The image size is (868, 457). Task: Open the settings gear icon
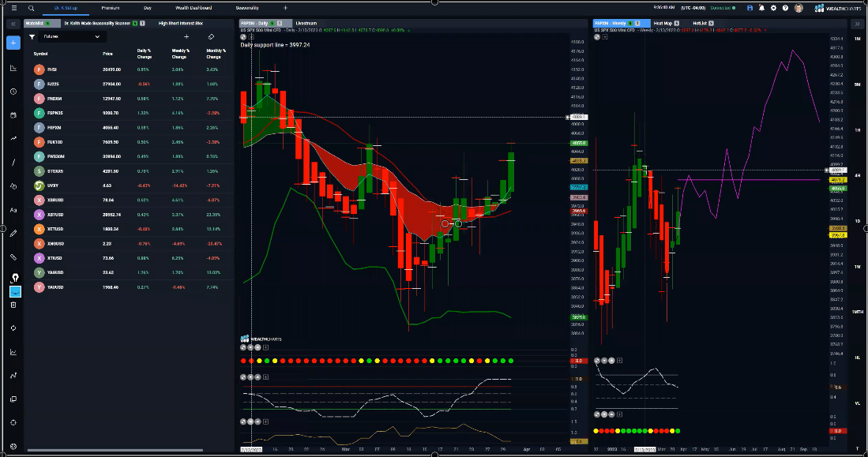click(x=773, y=9)
